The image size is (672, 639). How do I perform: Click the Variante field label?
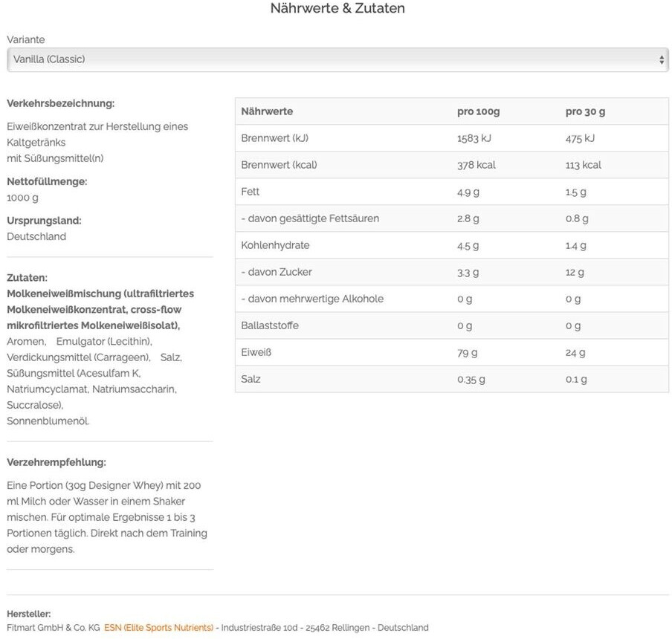25,39
